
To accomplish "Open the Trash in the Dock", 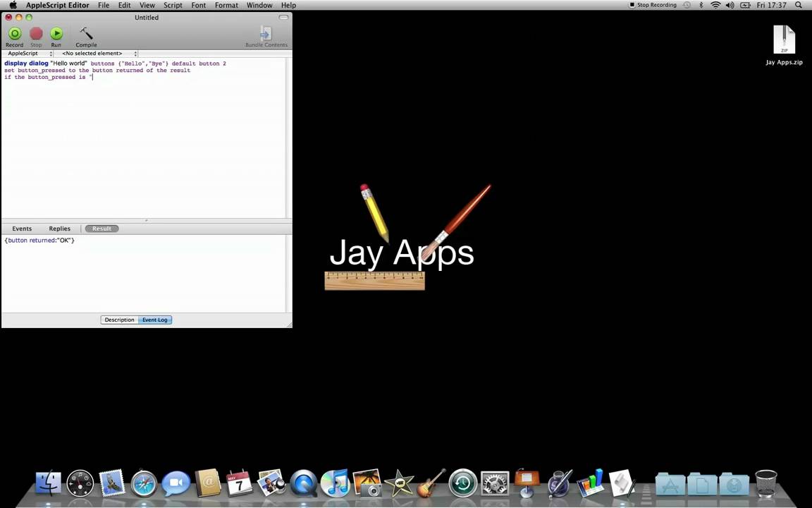I will coord(766,483).
